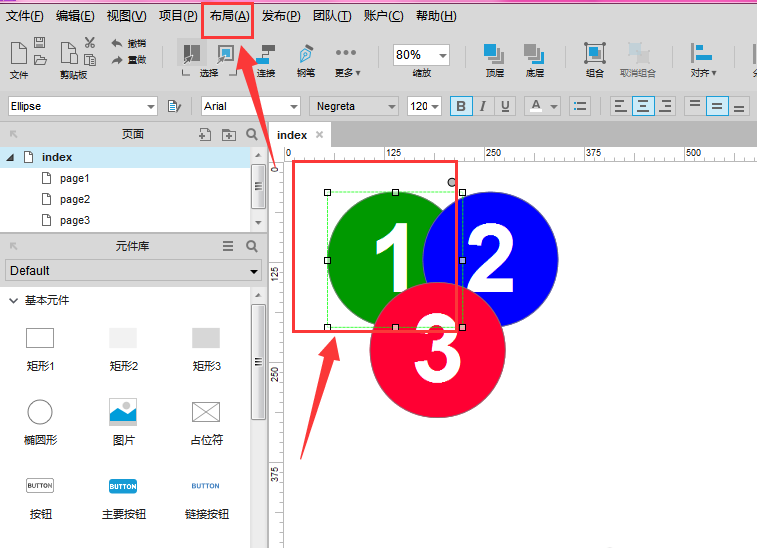The height and width of the screenshot is (548, 757).
Task: Open the font color dropdown arrow
Action: pyautogui.click(x=554, y=107)
